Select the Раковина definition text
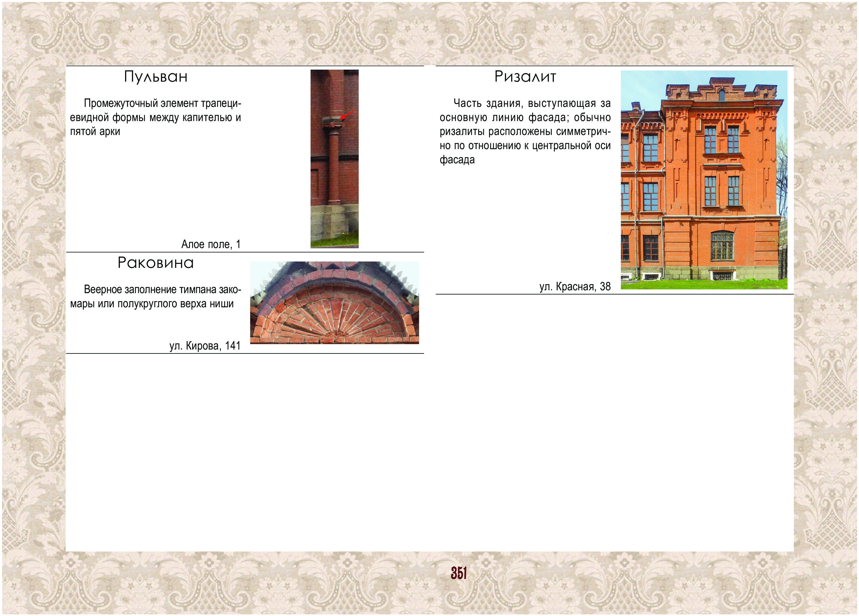 pyautogui.click(x=155, y=297)
